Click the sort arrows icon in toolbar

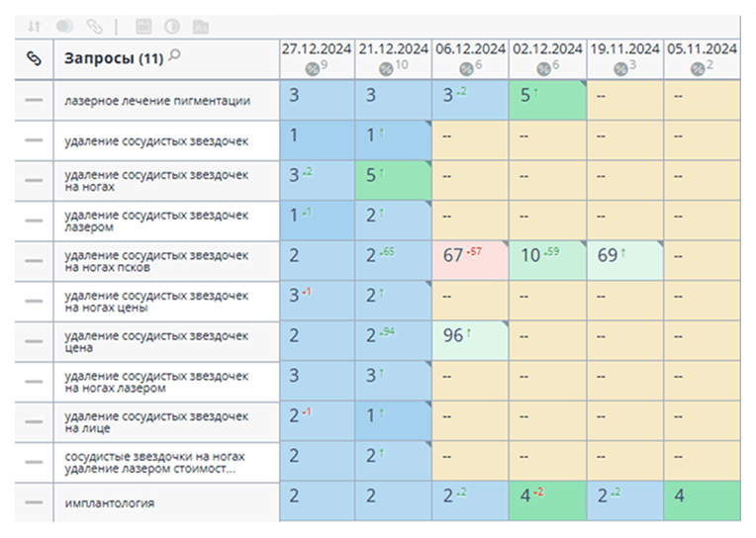pos(35,26)
